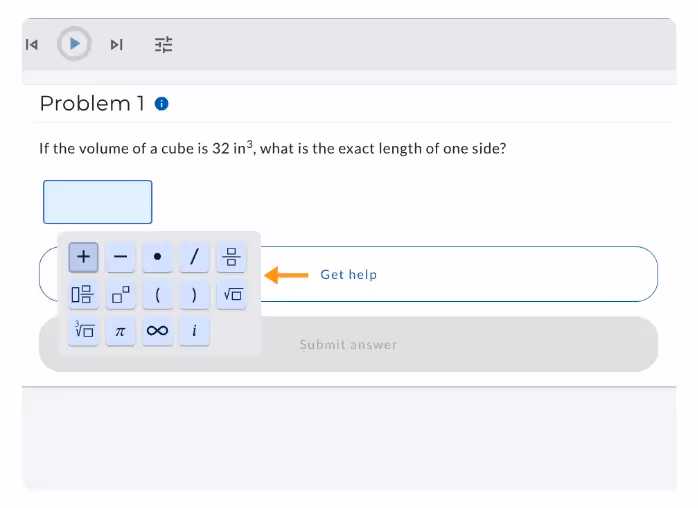Insert the infinity symbol

point(157,331)
